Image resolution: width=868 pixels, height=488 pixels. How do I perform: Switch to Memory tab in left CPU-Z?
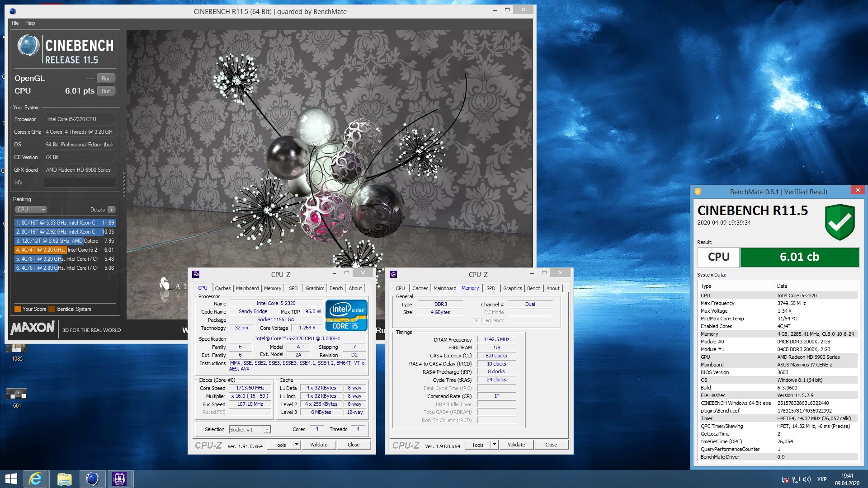point(273,288)
